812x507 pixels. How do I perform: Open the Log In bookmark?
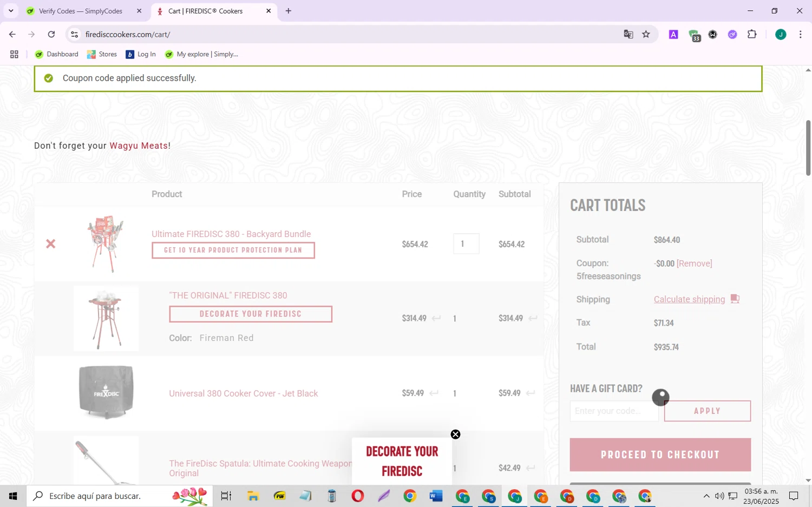[141, 54]
